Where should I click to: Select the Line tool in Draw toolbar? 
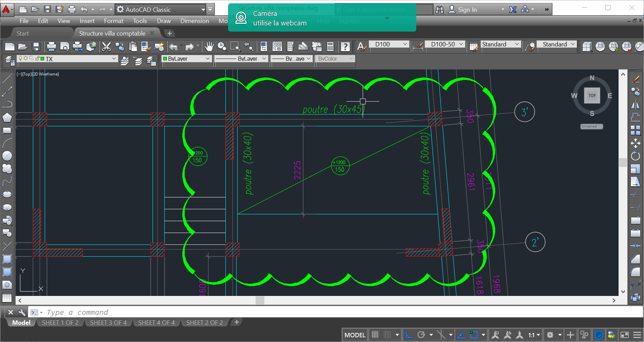pos(7,79)
